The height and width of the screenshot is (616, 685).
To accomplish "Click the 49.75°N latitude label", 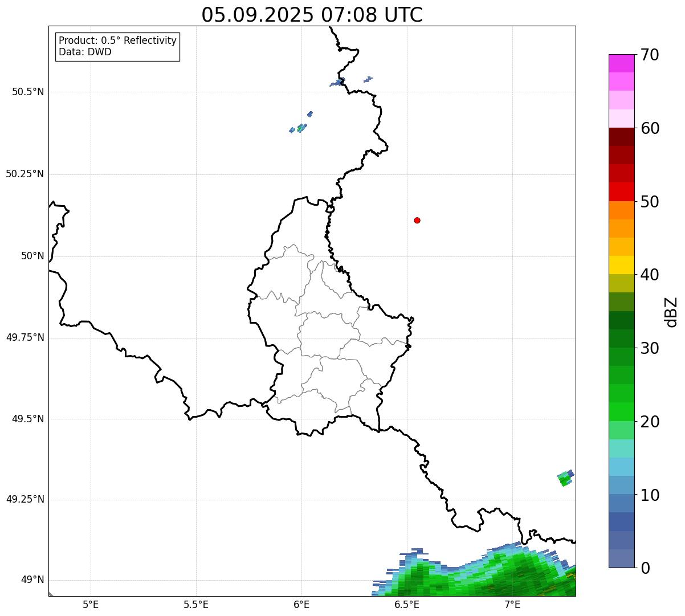I will (x=25, y=337).
